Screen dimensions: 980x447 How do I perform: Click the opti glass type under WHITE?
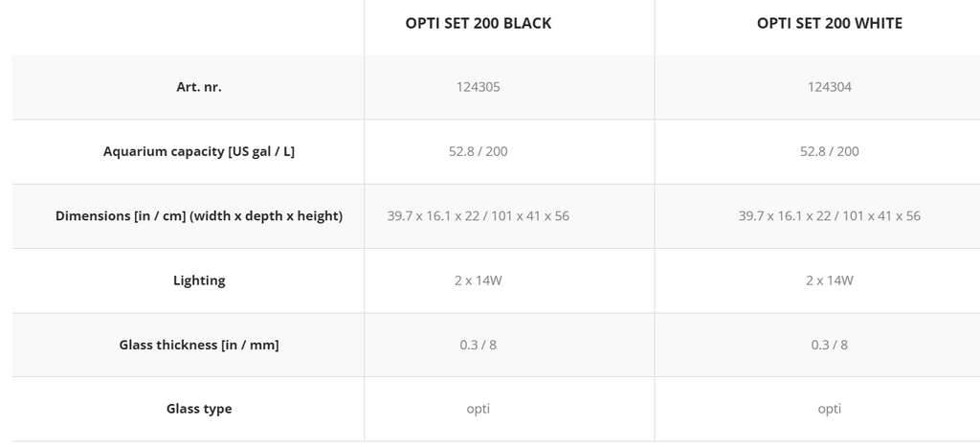tap(829, 409)
